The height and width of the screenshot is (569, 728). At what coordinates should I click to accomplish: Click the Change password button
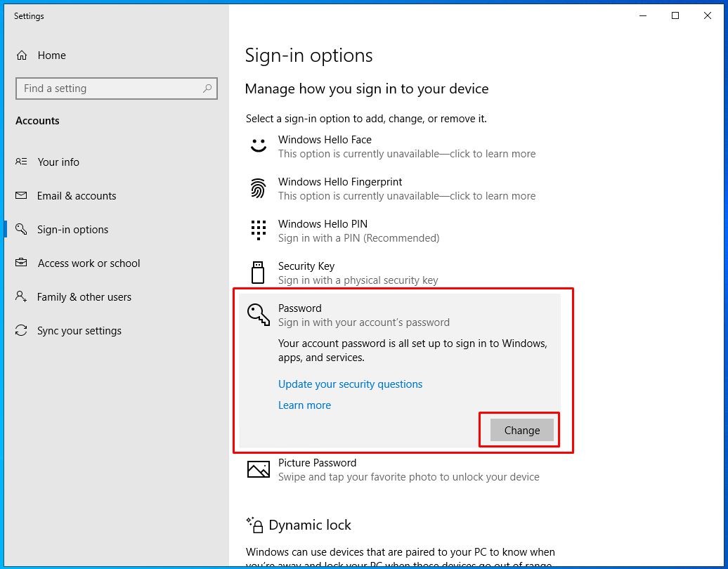tap(522, 430)
